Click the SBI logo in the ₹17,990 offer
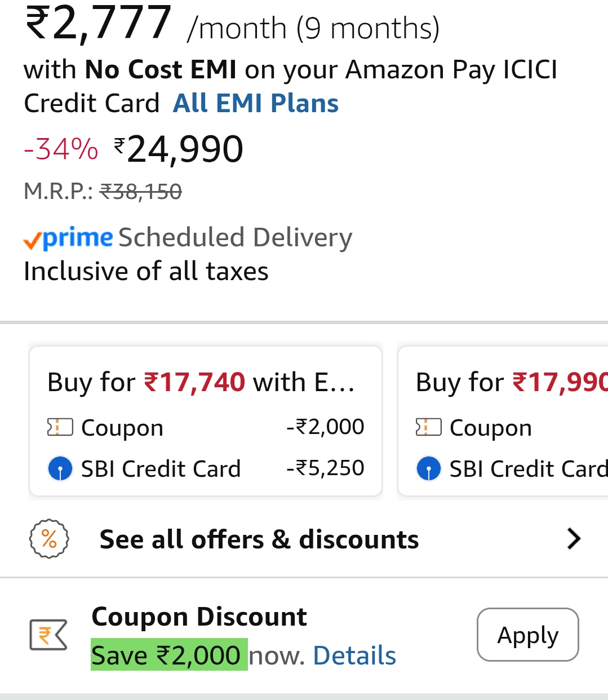This screenshot has width=608, height=700. click(x=428, y=468)
